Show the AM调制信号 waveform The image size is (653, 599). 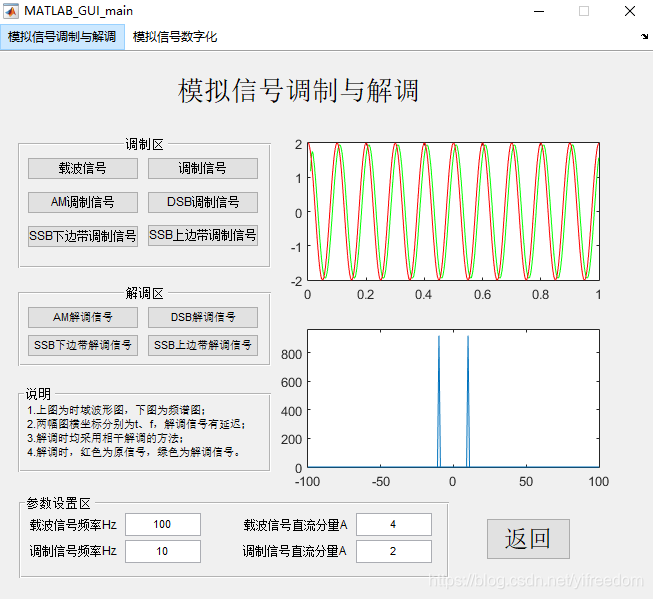click(x=83, y=202)
